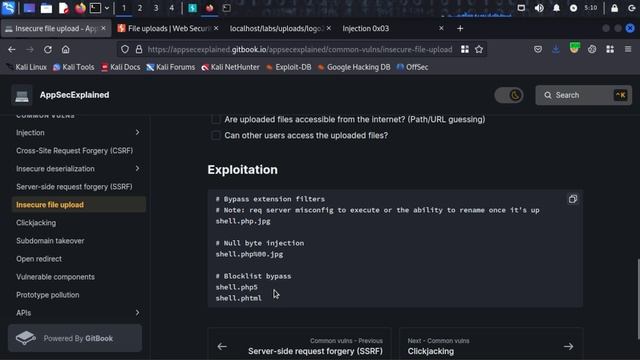Open the extensions puzzle icon
The width and height of the screenshot is (640, 360).
[x=610, y=49]
